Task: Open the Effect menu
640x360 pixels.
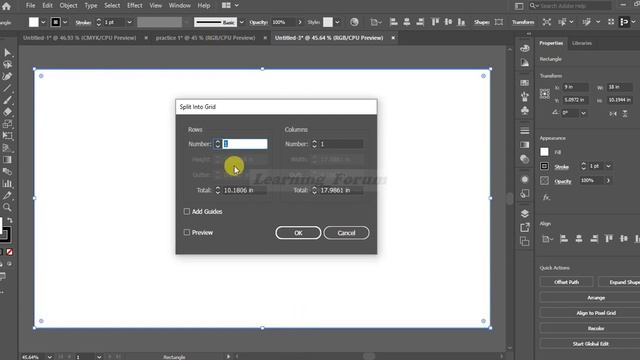Action: point(134,5)
